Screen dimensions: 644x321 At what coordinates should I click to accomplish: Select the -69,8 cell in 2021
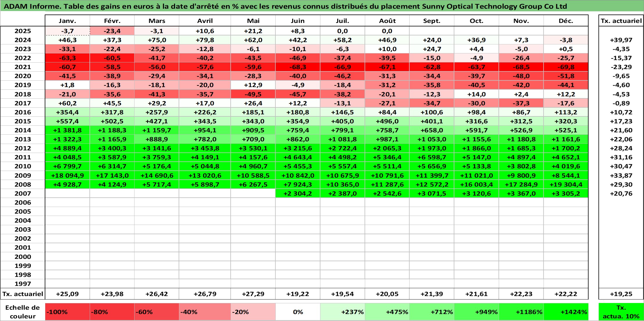[x=566, y=67]
